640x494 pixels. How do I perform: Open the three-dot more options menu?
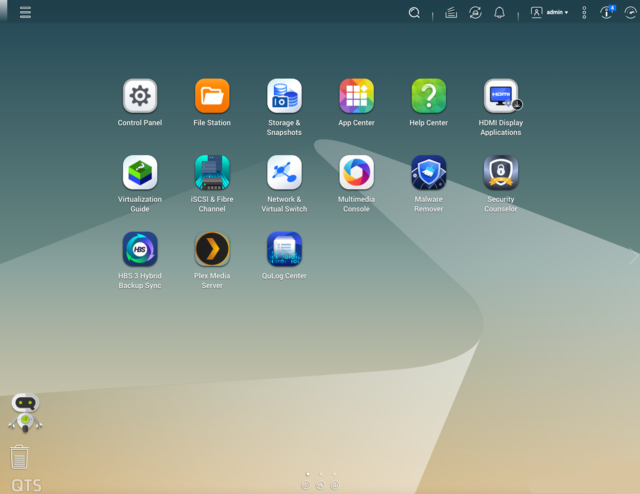pos(584,13)
